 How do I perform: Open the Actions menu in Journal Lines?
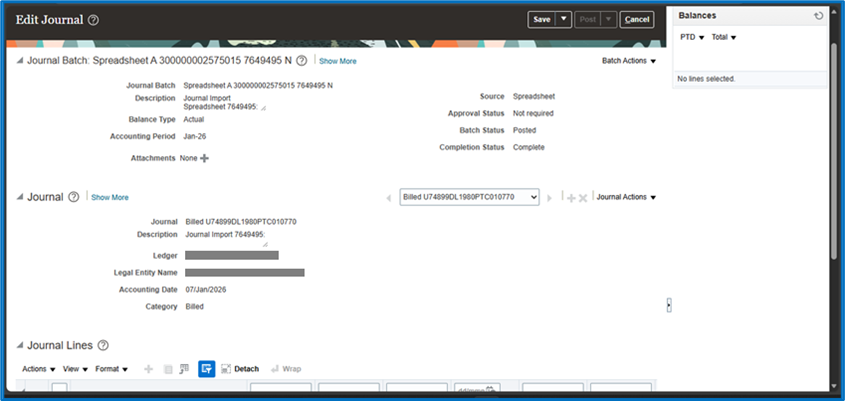(39, 369)
